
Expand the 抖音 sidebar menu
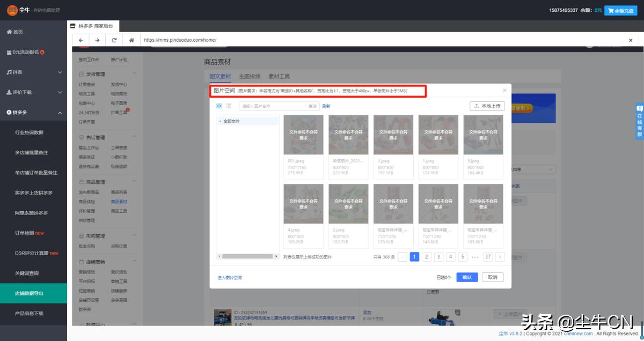click(x=33, y=72)
